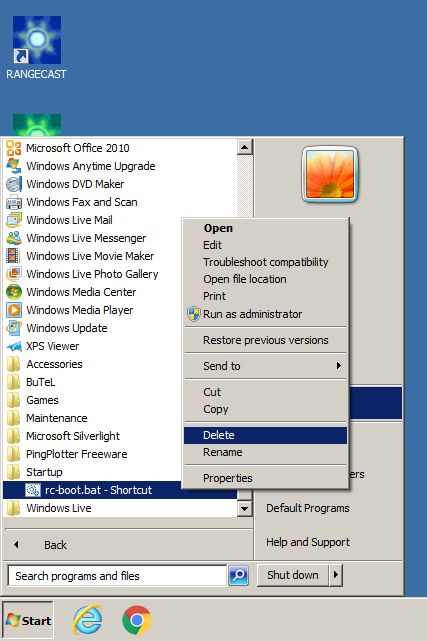The image size is (427, 641).
Task: Open Help and Support link
Action: (308, 542)
